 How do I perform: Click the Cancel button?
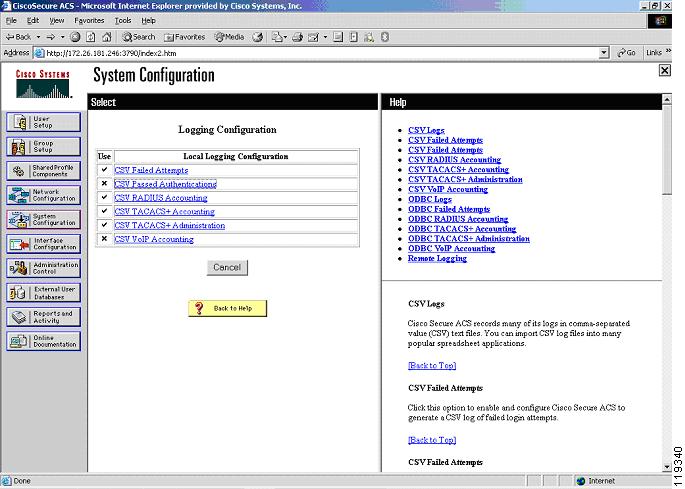pyautogui.click(x=227, y=267)
